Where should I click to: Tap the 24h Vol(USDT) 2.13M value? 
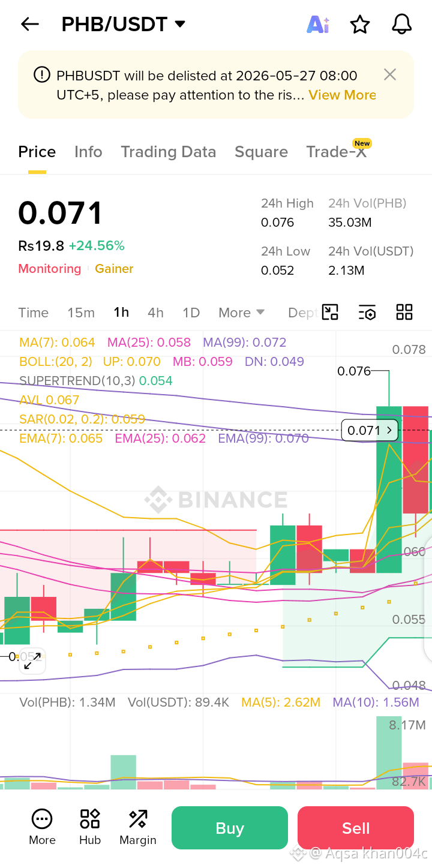tap(346, 271)
